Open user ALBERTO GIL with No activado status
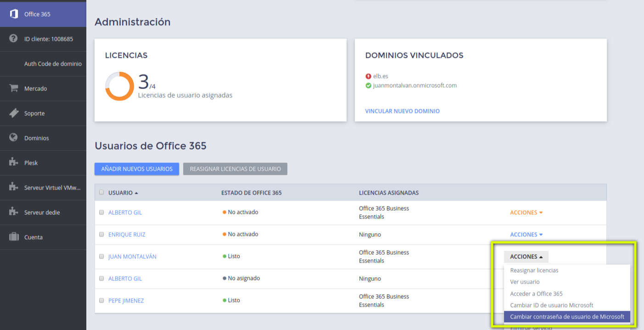The width and height of the screenshot is (644, 330). pos(125,213)
